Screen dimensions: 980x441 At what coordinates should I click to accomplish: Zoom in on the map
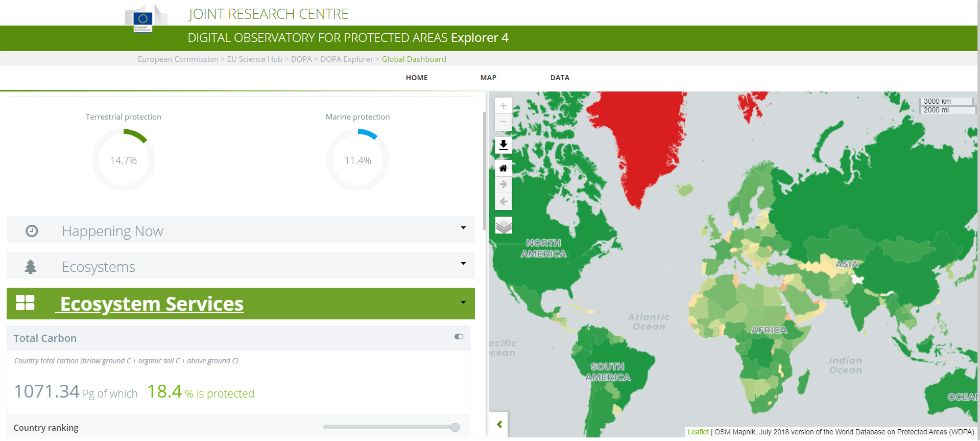(x=503, y=106)
